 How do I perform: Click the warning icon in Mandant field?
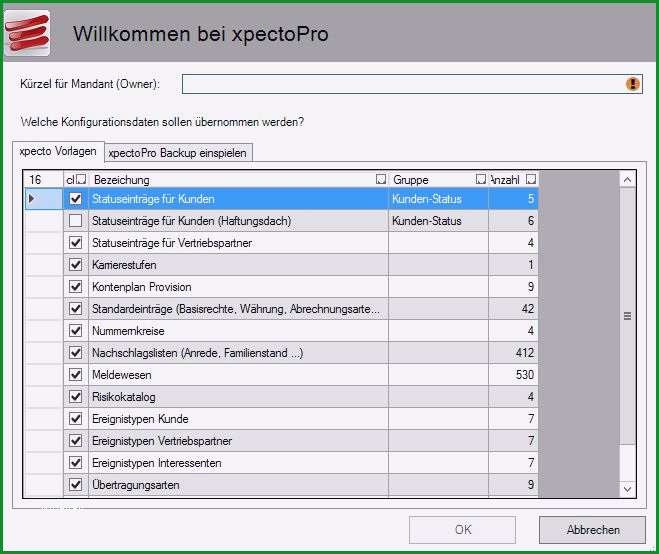(x=633, y=84)
